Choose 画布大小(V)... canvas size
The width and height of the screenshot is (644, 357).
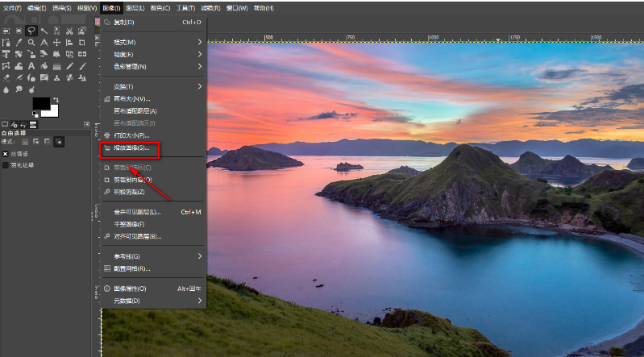tap(131, 98)
